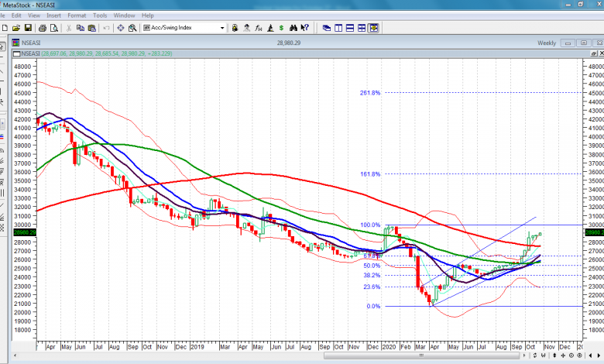604x364 pixels.
Task: Click the binoculars search icon
Action: [293, 28]
